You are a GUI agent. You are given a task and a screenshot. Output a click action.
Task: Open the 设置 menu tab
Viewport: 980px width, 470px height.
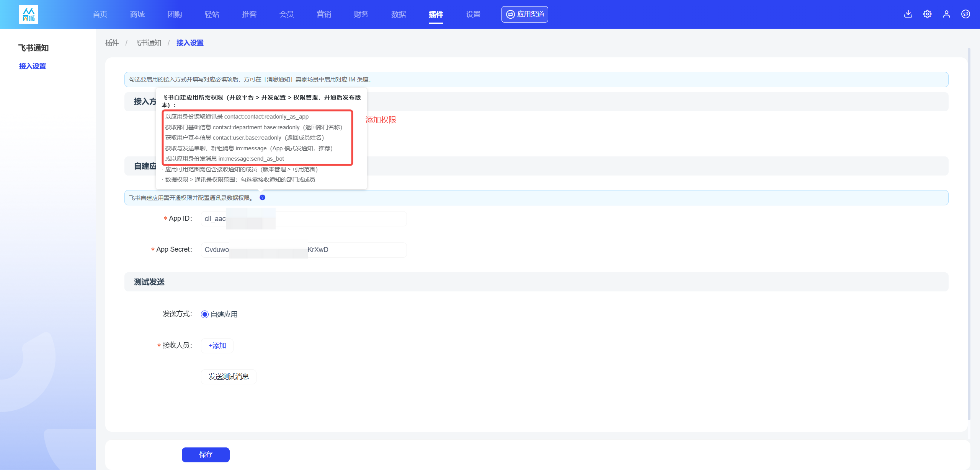tap(473, 14)
